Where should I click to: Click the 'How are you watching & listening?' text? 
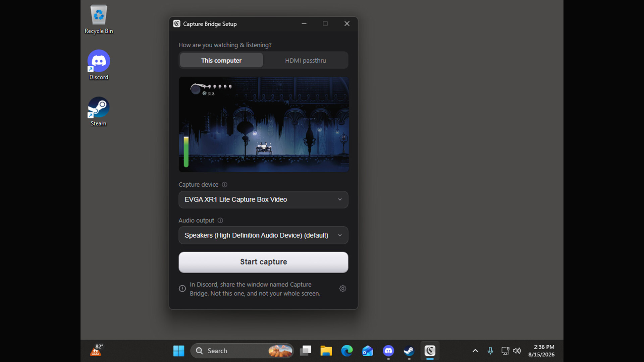(225, 45)
